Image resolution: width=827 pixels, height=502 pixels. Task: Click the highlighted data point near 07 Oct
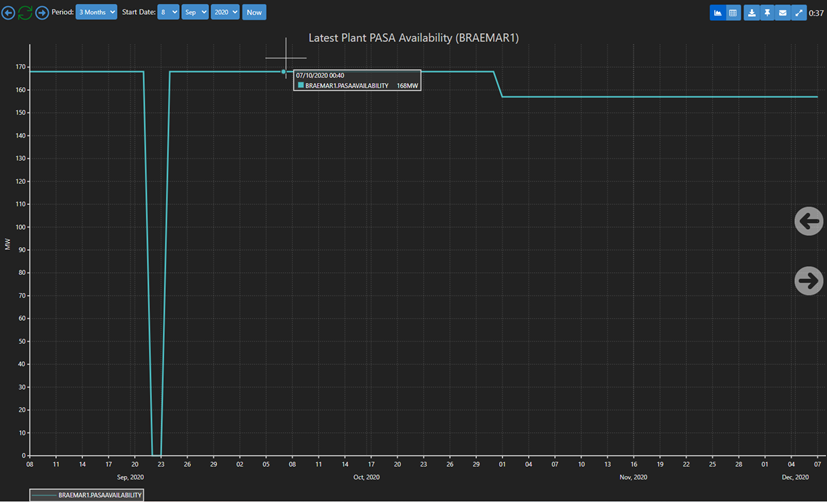point(285,72)
